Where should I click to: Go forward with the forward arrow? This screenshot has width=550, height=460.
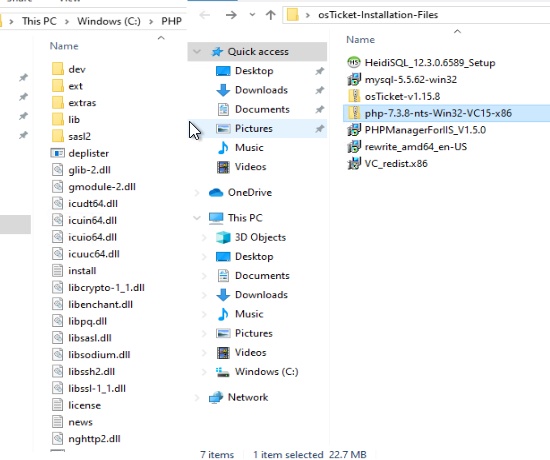(231, 15)
